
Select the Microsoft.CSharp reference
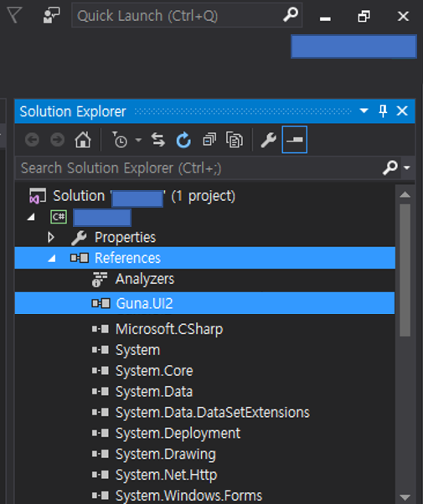coord(169,329)
